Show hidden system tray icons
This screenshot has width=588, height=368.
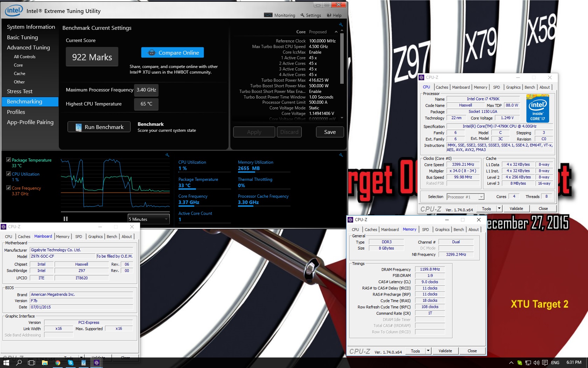click(511, 363)
